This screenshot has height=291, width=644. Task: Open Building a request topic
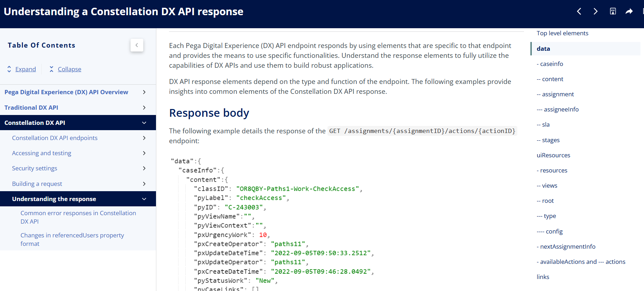pos(37,184)
